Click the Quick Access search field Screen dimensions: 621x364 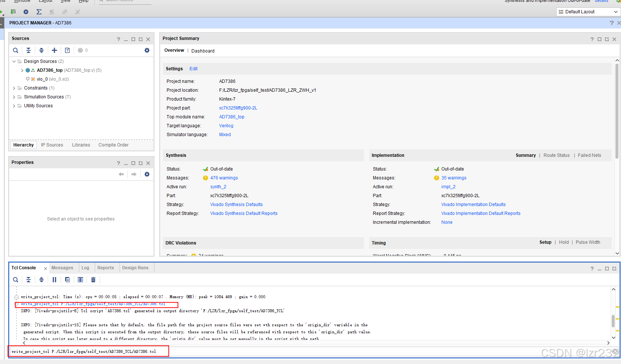(x=125, y=1)
